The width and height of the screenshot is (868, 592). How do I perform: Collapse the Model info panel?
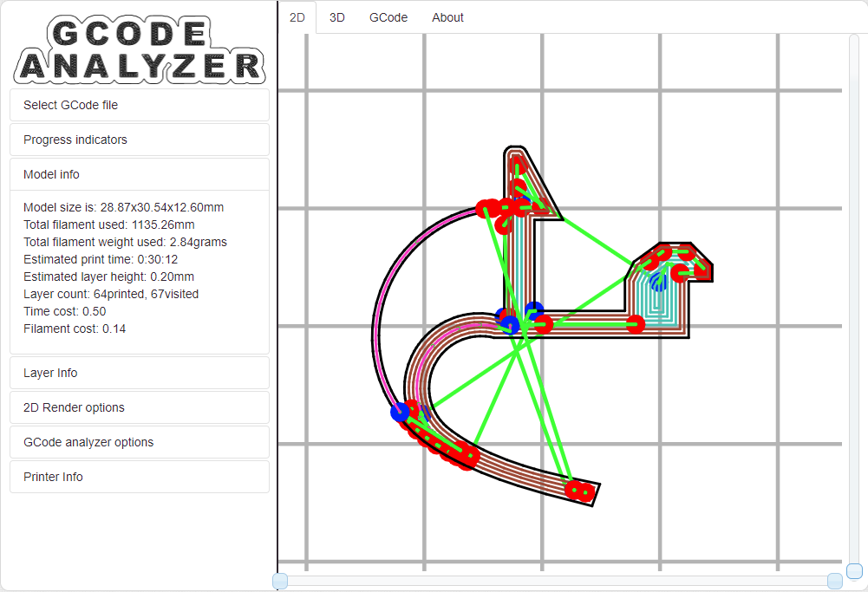(140, 174)
